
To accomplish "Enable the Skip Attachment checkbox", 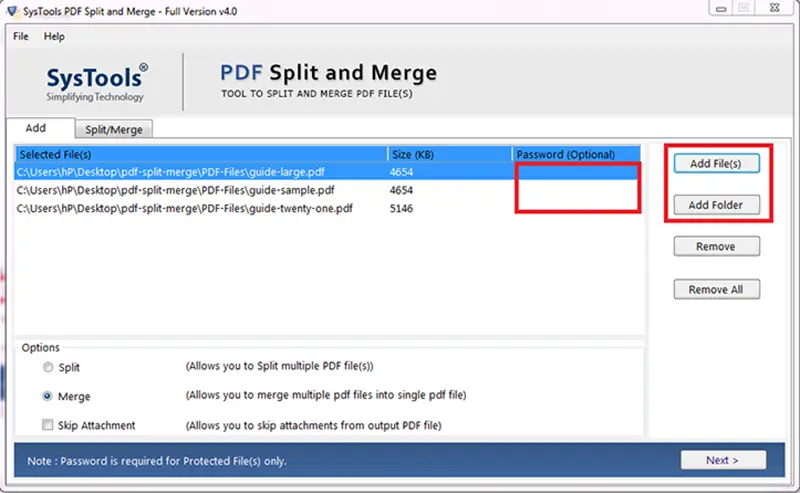I will [x=47, y=425].
